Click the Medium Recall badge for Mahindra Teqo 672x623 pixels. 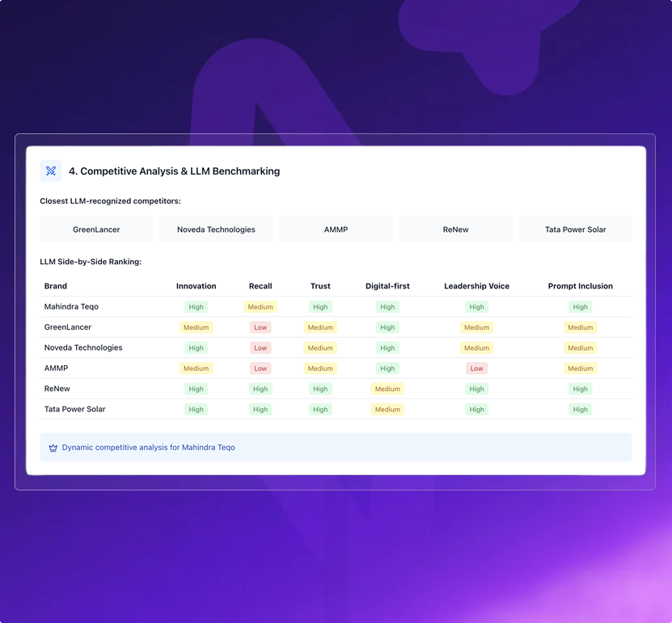[260, 307]
